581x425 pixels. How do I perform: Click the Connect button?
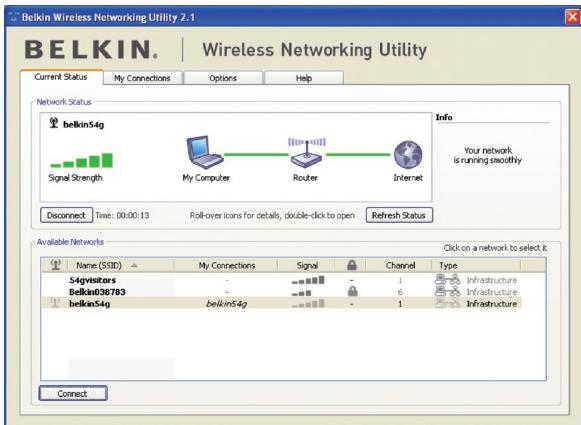pos(73,393)
